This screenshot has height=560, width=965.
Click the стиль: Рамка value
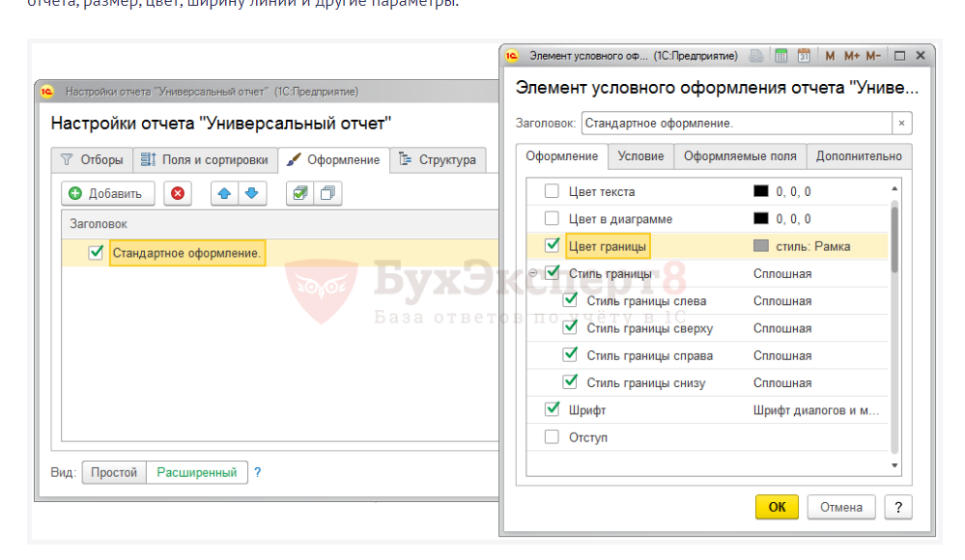(813, 246)
